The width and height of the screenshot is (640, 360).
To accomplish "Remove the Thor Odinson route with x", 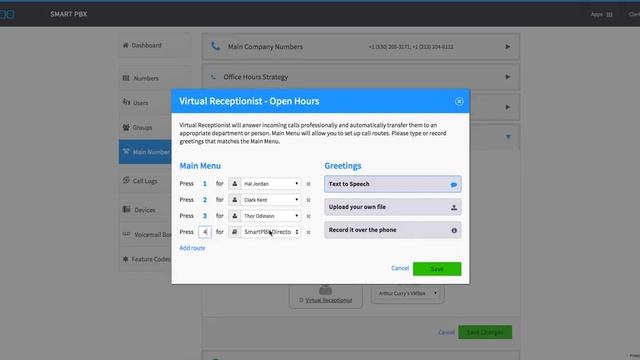I will [x=309, y=216].
